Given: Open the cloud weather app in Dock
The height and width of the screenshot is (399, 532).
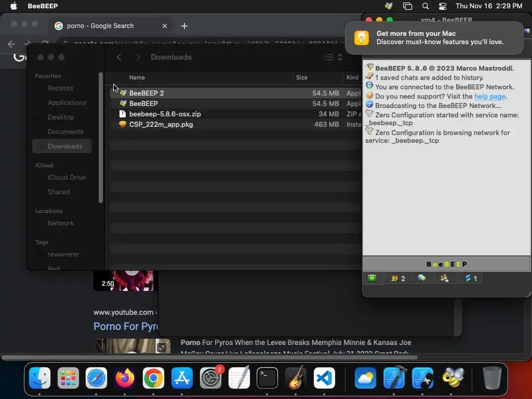Looking at the screenshot, I should (365, 378).
